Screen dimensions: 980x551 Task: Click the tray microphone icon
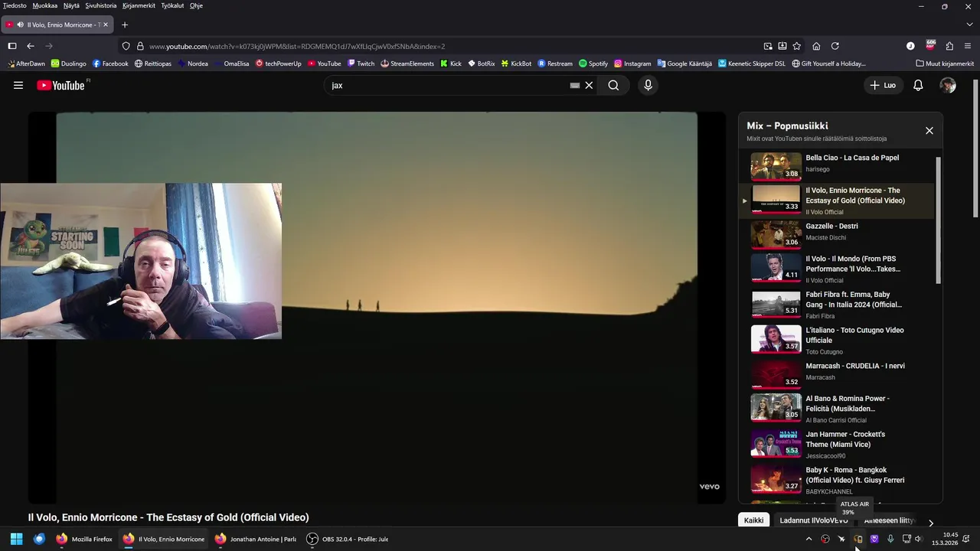click(x=890, y=539)
